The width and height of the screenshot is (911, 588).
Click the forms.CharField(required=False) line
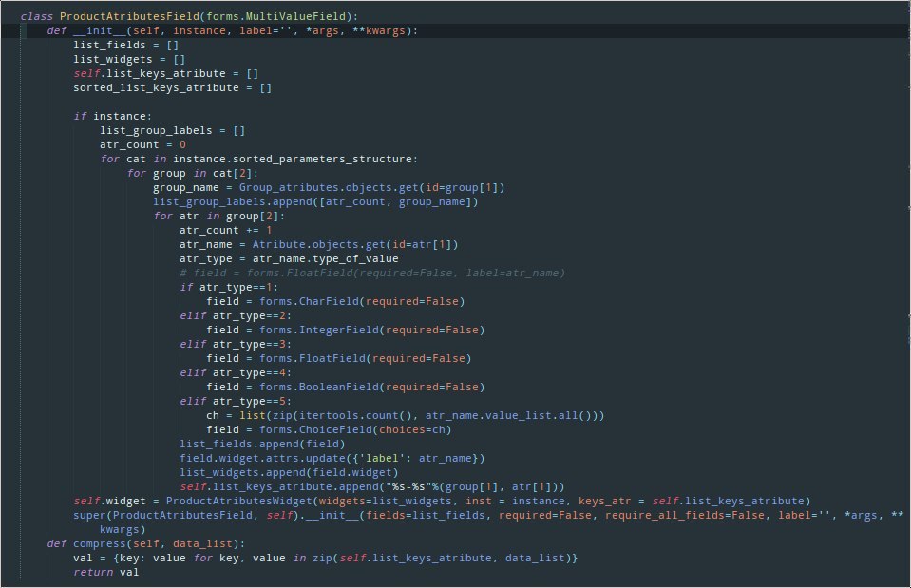335,301
